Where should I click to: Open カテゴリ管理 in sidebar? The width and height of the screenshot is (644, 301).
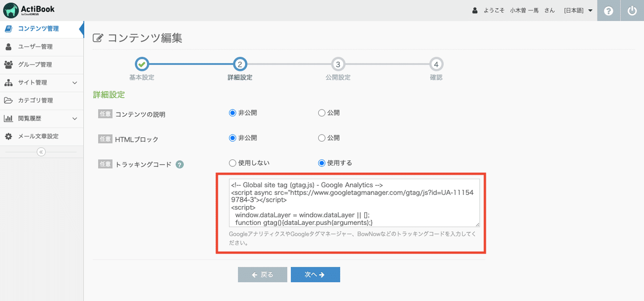[x=42, y=100]
